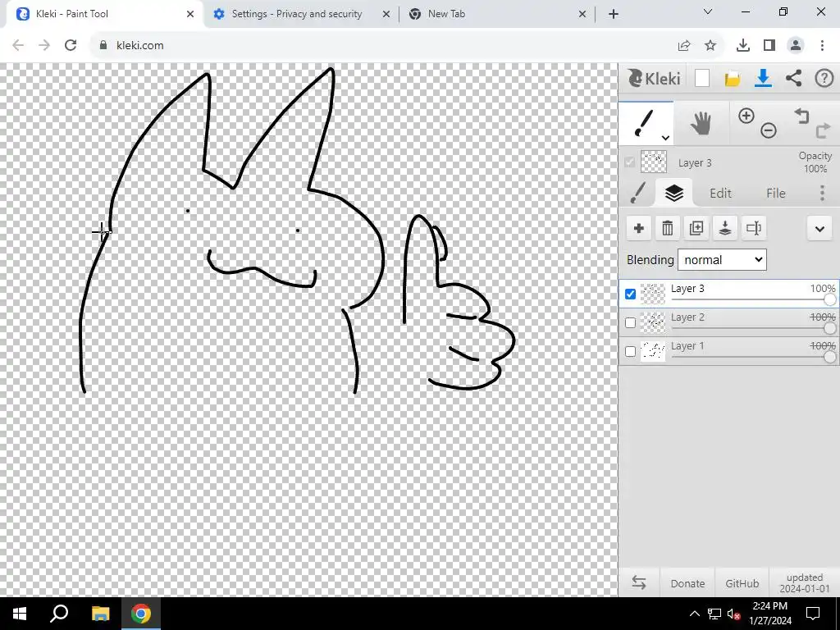Open File Explorer from the taskbar

(x=100, y=614)
